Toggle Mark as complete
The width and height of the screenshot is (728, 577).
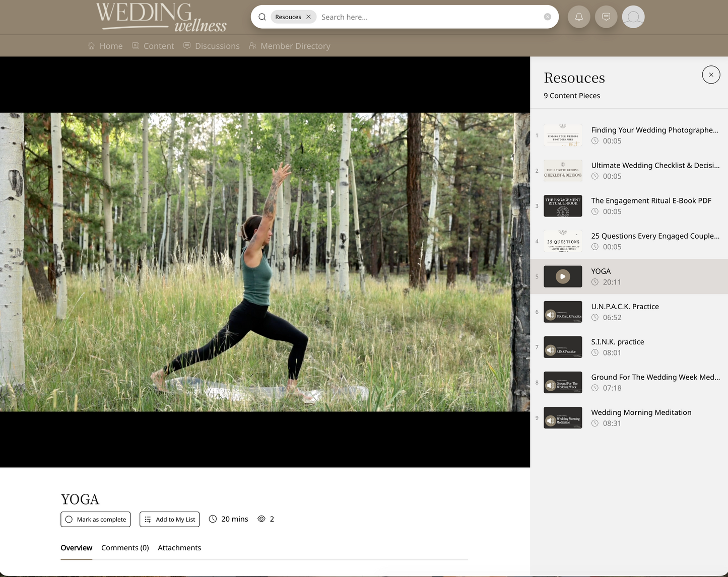(96, 519)
